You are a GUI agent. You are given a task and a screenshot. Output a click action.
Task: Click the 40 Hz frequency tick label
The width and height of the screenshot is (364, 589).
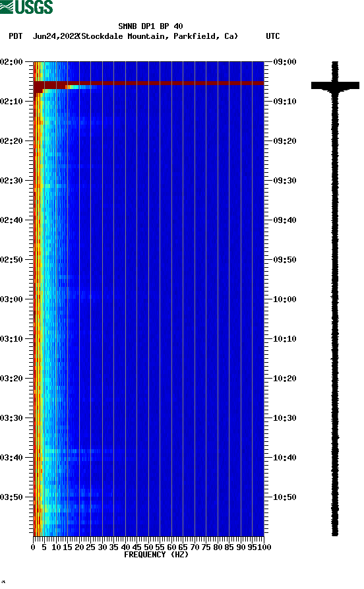tap(125, 547)
